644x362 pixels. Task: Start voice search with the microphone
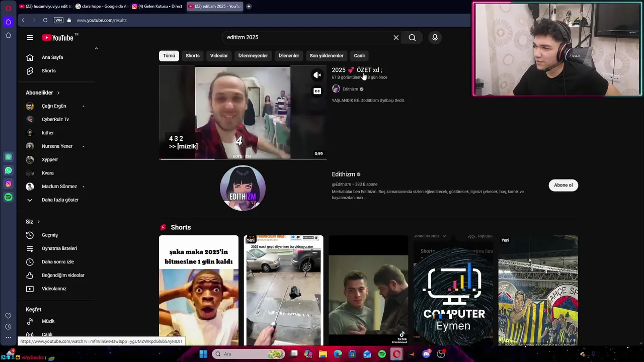[x=435, y=38]
